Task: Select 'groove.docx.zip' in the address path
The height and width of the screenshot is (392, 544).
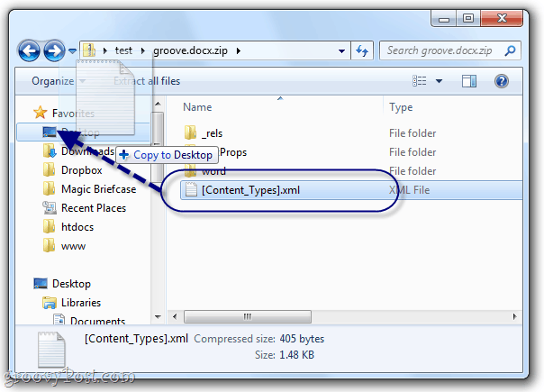Action: [190, 50]
